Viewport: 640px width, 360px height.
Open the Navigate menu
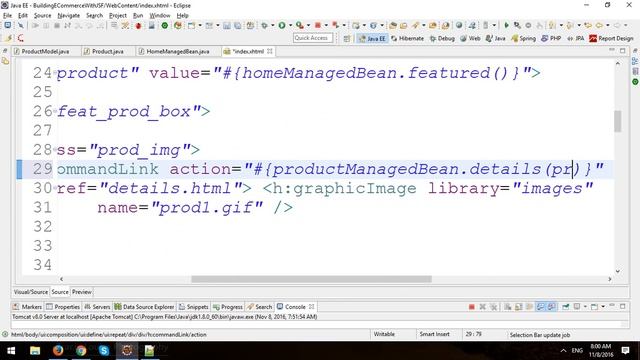pos(69,16)
